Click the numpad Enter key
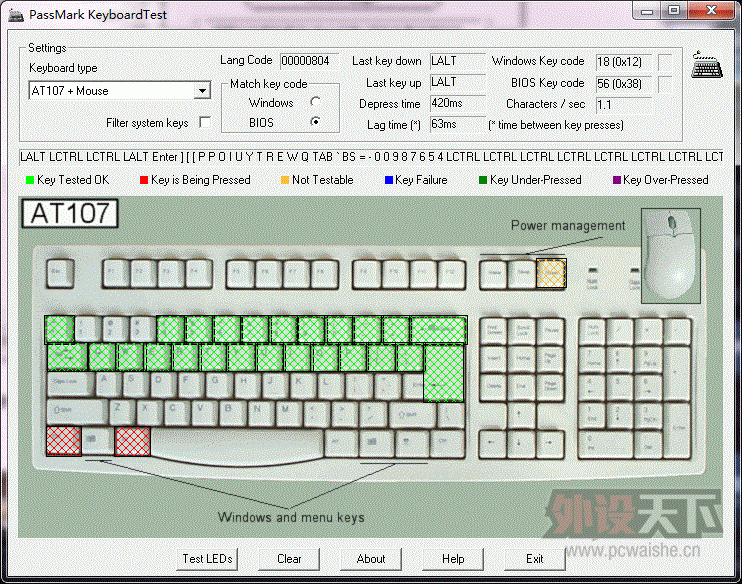742x584 pixels. (x=679, y=430)
